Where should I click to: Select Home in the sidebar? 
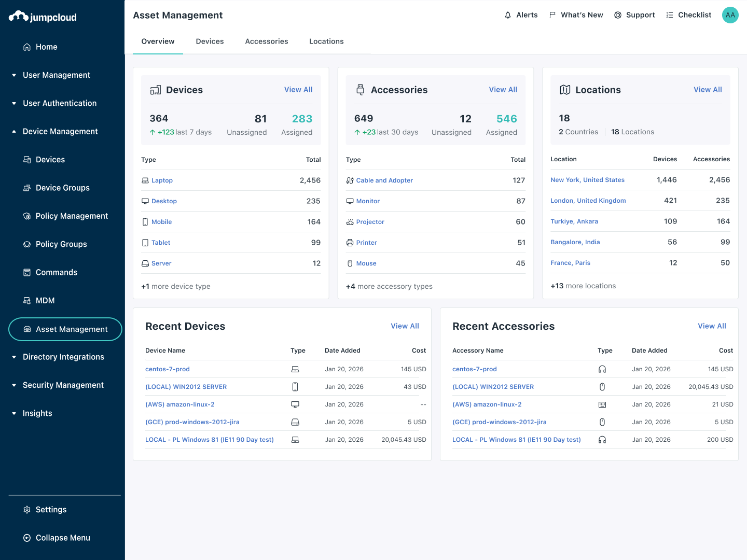(x=46, y=47)
